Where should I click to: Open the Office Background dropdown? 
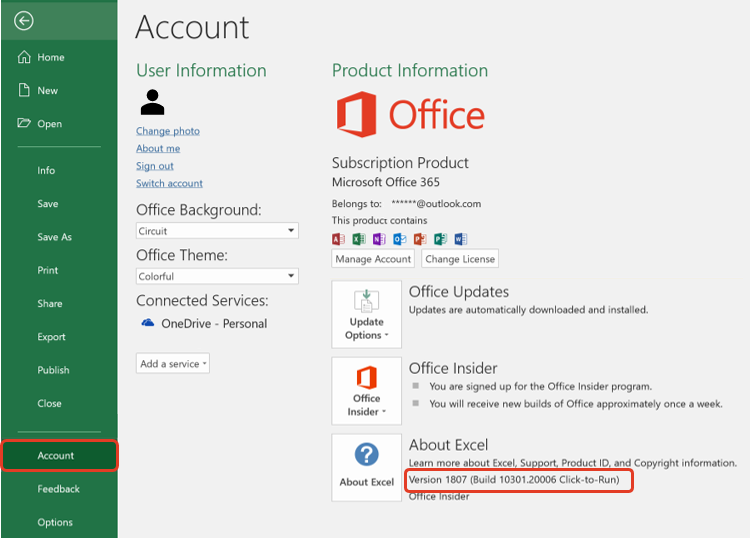point(217,231)
